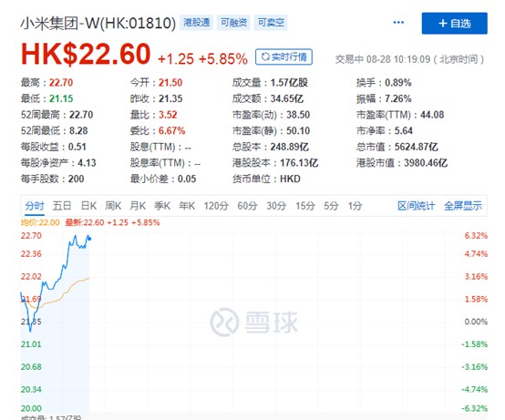
Task: Click the 52周最低 value 8.28
Action: 78,130
